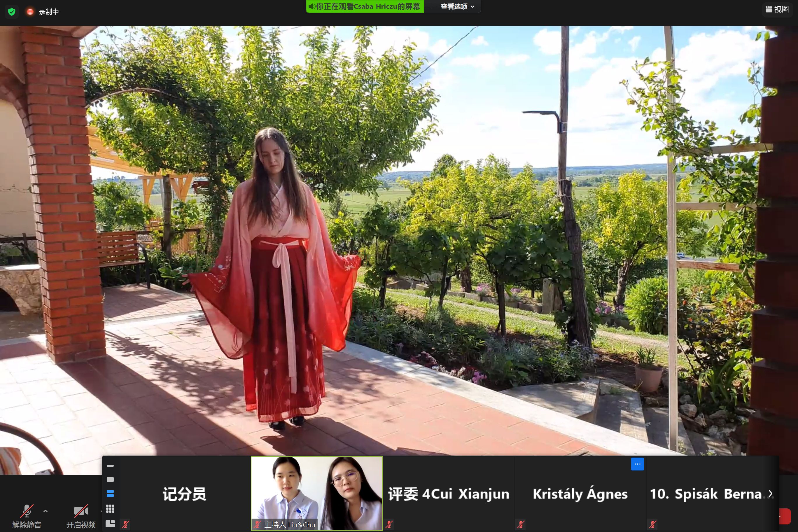This screenshot has width=798, height=532.
Task: Click muted mic icon on 记分员 tile
Action: tap(125, 524)
